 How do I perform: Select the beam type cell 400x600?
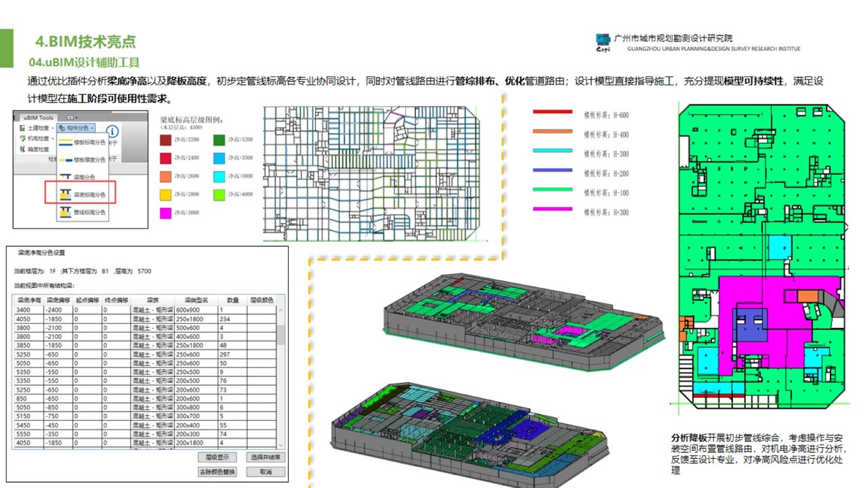point(197,337)
